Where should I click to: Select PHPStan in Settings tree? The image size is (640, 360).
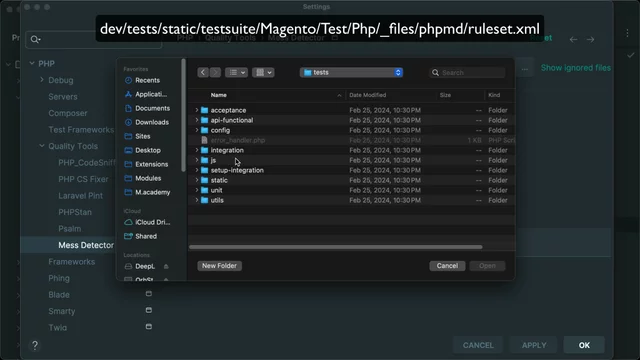[x=75, y=212]
